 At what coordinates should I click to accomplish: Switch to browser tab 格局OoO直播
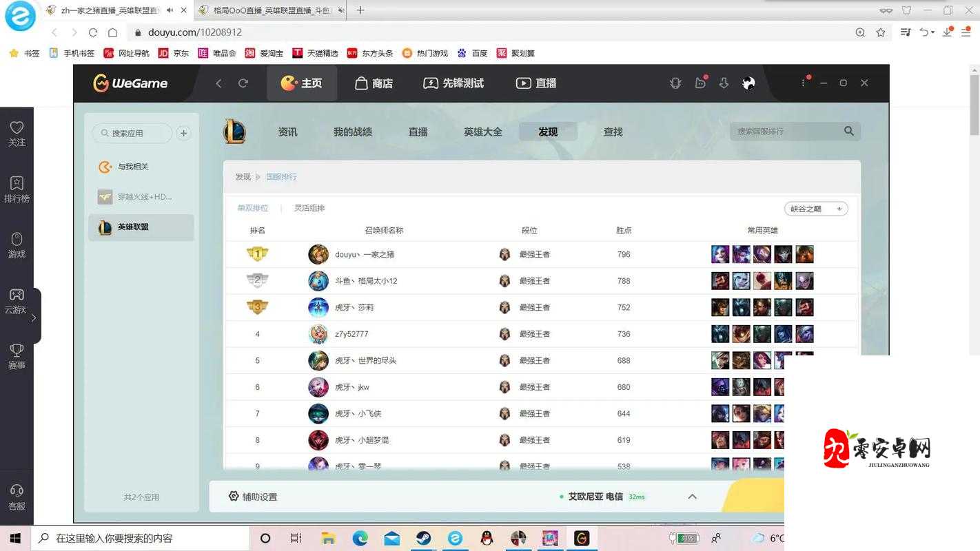pos(270,10)
